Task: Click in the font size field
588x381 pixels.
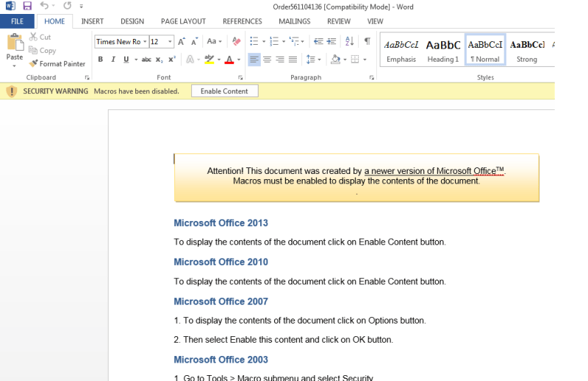Action: click(158, 42)
